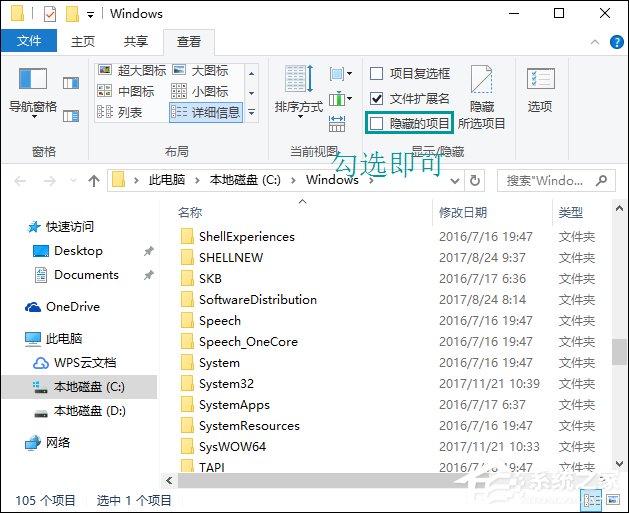Select 中图标 medium icons layout
Viewport: 629px width, 513px height.
(x=126, y=91)
